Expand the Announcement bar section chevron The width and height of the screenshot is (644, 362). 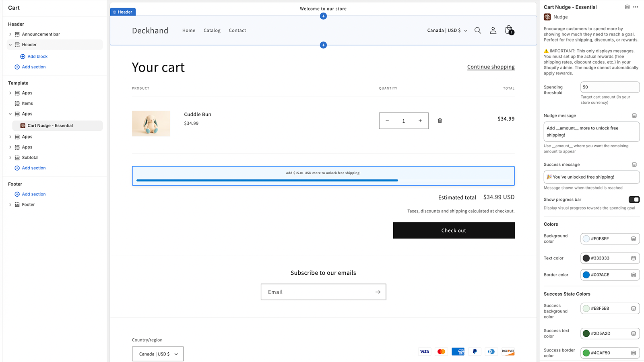pos(10,35)
